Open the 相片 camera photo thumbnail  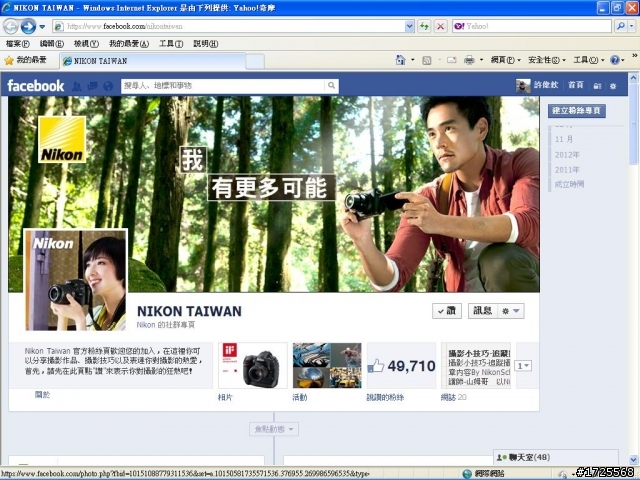253,366
